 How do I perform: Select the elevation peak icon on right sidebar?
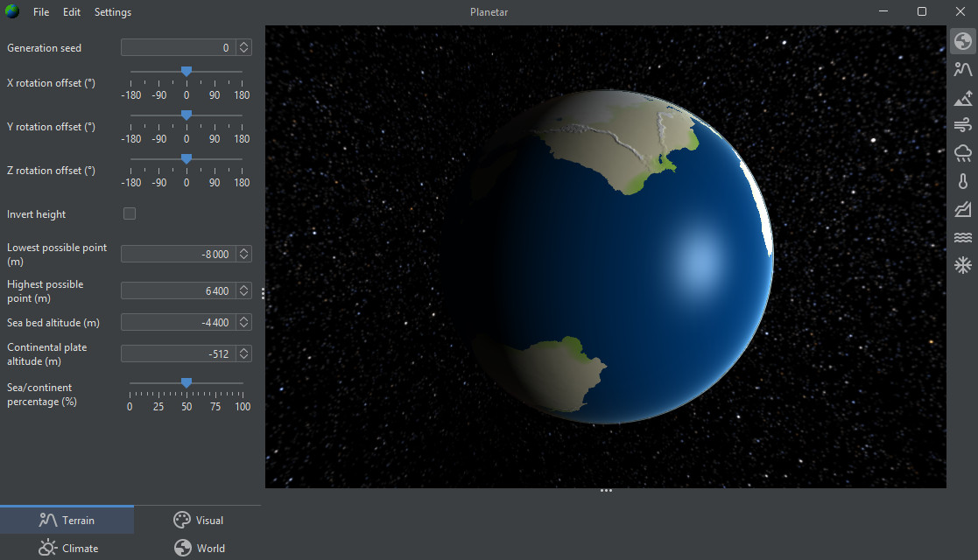962,97
